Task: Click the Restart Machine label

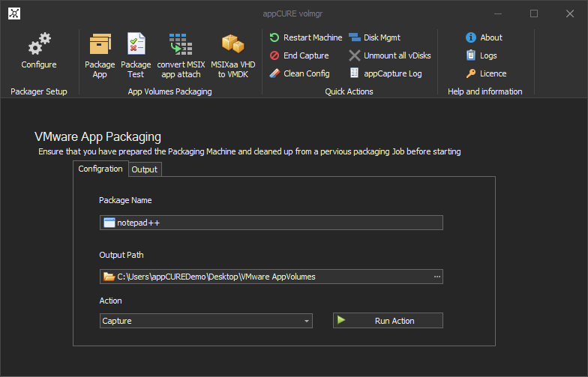Action: 313,37
